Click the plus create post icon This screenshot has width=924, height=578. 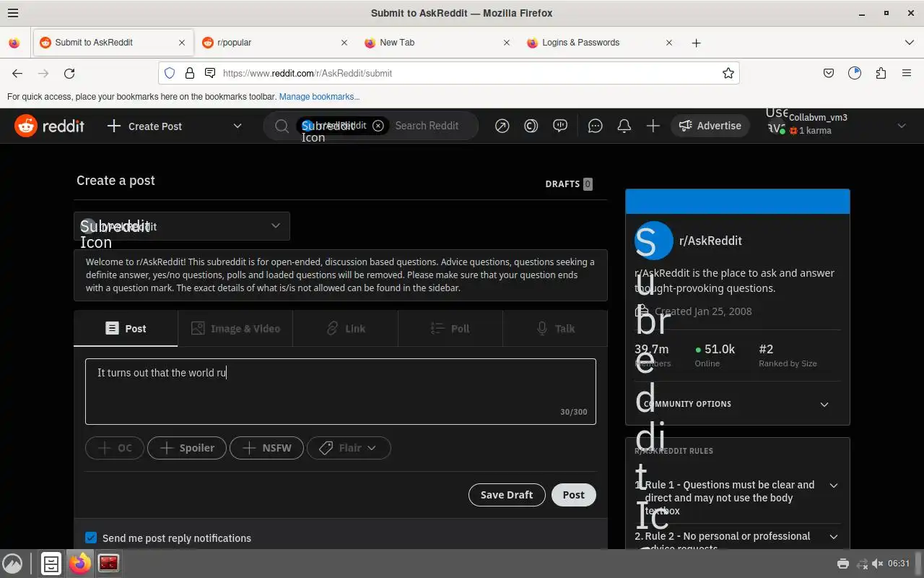click(x=653, y=126)
